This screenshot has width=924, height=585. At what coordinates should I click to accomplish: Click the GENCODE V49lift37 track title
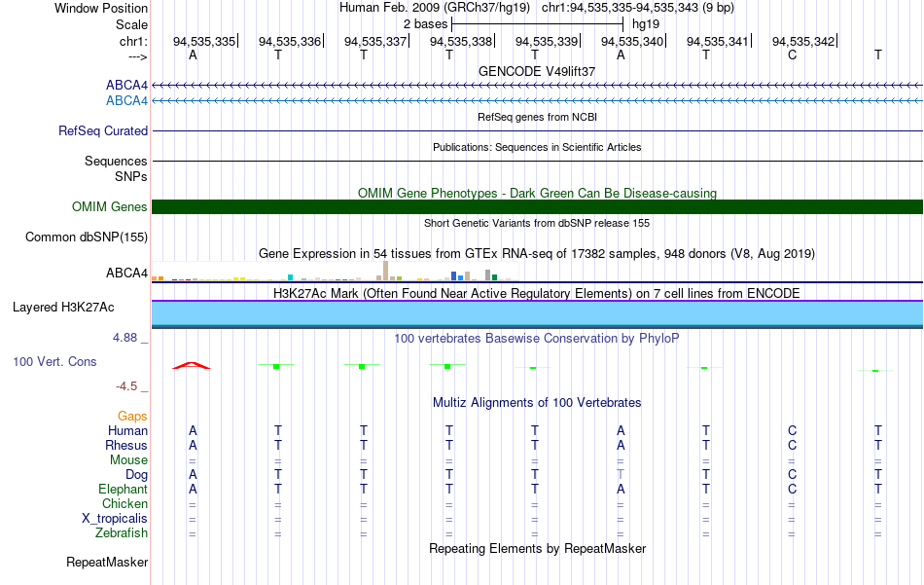click(537, 71)
